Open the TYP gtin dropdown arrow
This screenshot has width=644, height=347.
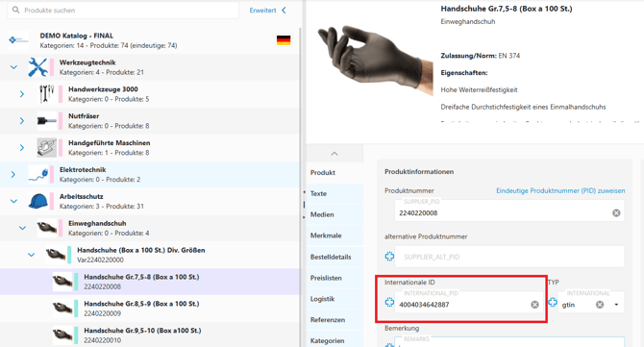(x=616, y=305)
